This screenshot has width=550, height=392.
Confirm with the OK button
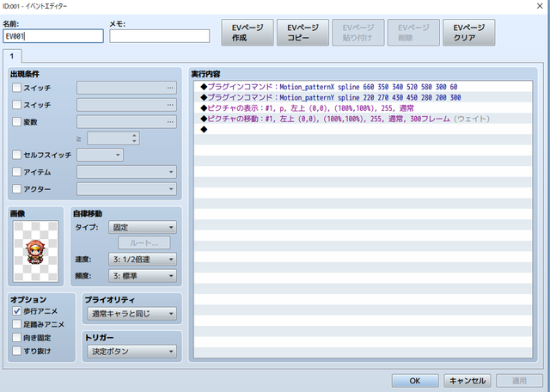tap(415, 381)
